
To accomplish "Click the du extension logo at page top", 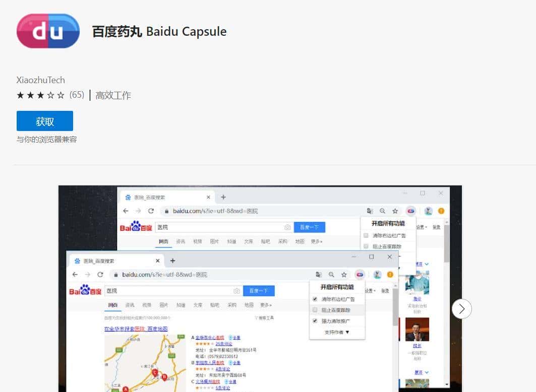I will click(48, 30).
